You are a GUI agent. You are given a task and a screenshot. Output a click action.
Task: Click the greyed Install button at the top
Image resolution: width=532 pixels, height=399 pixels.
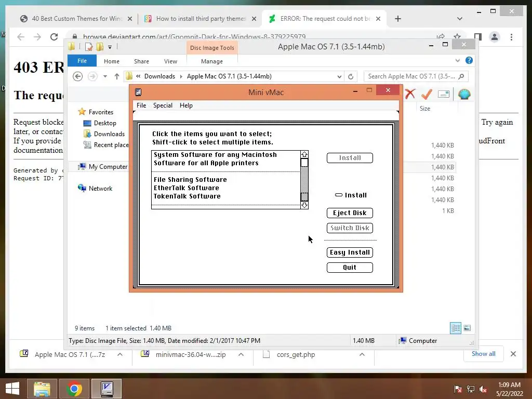(350, 158)
